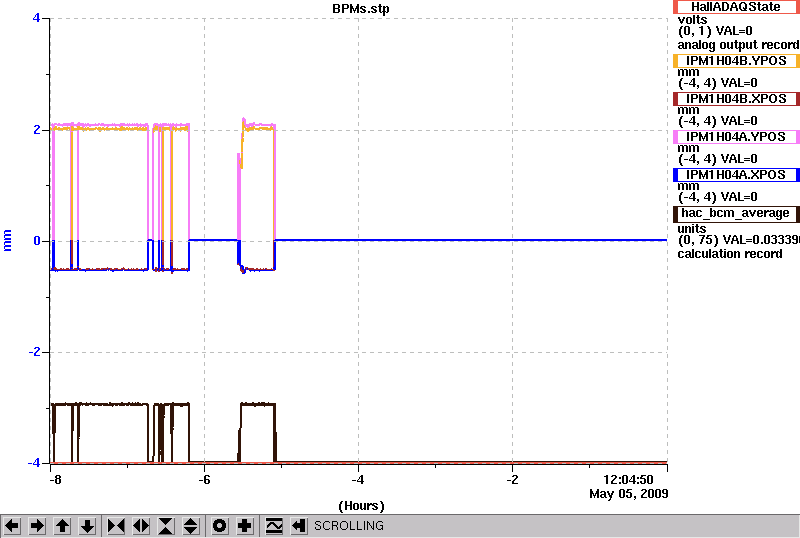800x538 pixels.
Task: Click the 'units' label under hac_bcm_average
Action: [692, 229]
